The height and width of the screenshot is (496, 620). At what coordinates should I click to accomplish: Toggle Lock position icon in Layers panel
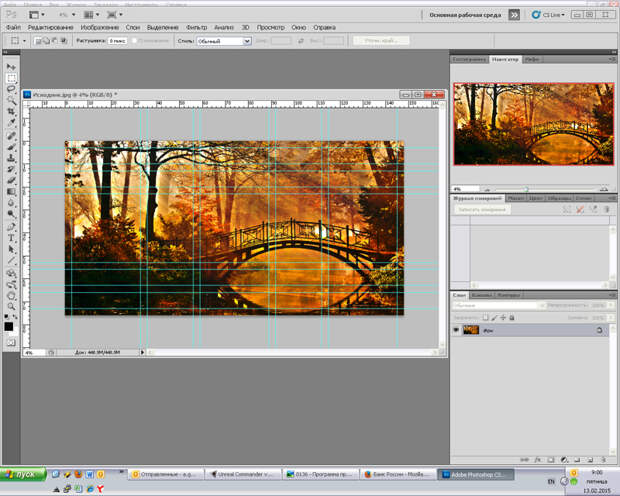503,317
